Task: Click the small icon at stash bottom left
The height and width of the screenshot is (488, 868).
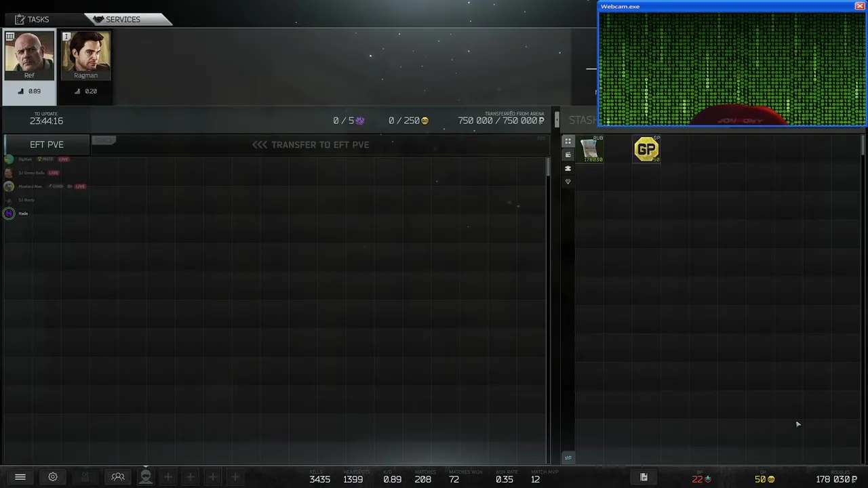Action: [x=568, y=457]
